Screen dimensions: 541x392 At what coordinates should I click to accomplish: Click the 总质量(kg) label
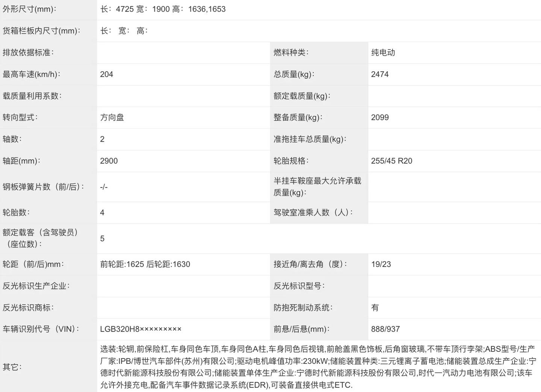click(x=294, y=74)
